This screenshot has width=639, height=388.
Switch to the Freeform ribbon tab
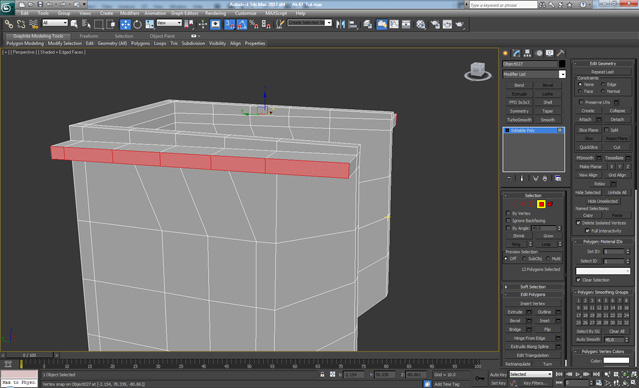[89, 36]
